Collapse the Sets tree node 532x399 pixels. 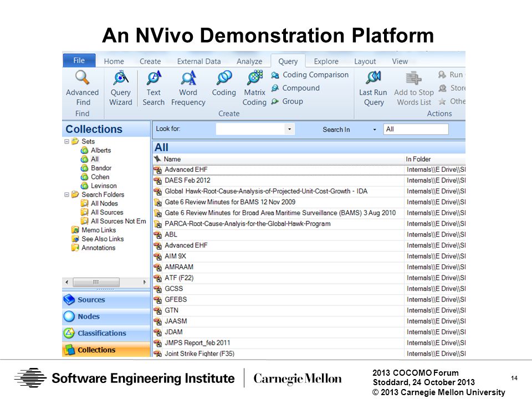67,141
